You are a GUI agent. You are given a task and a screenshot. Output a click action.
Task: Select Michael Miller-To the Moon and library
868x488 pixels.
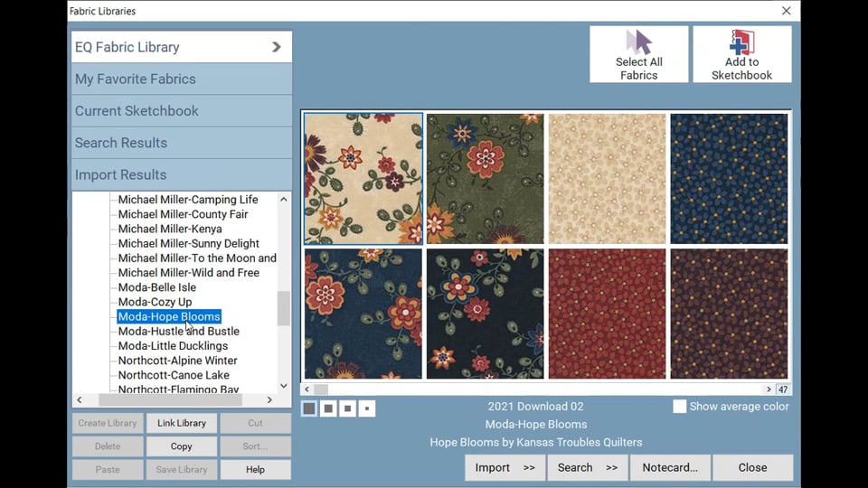(x=197, y=258)
